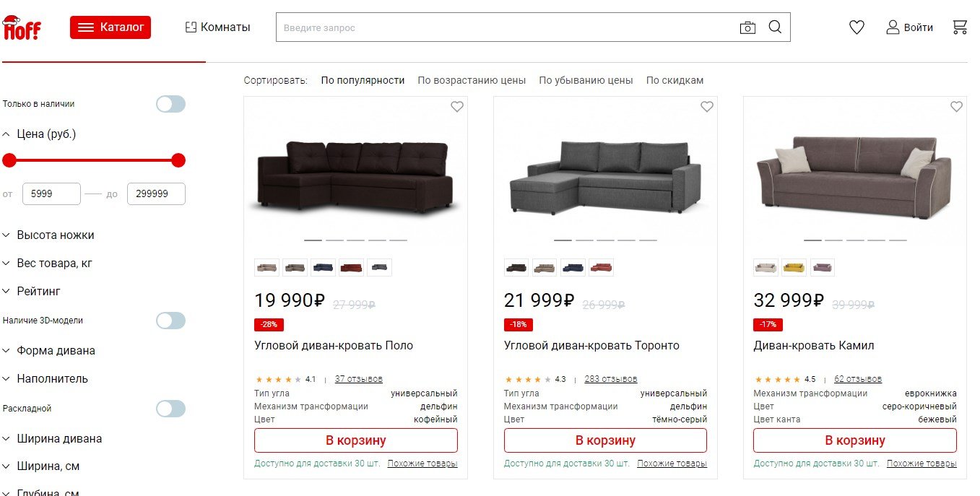Enable 'Наличие 3D-модели' switch
980x496 pixels.
171,321
